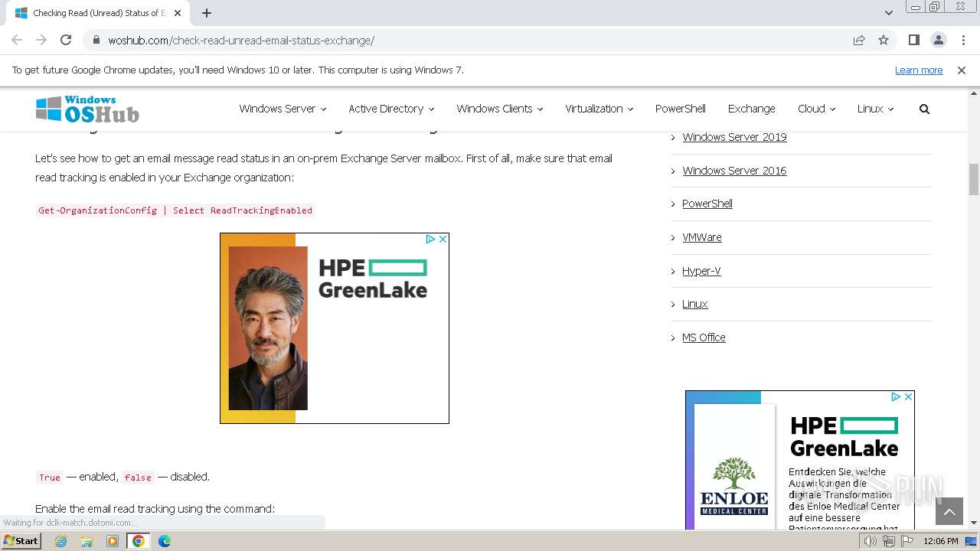Open Windows Media Player on taskbar

tap(113, 541)
